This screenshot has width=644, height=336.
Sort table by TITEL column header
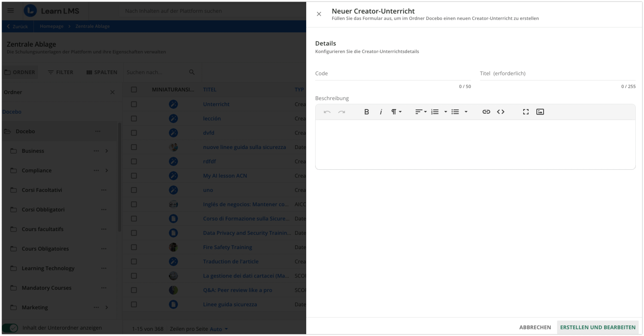coord(210,90)
